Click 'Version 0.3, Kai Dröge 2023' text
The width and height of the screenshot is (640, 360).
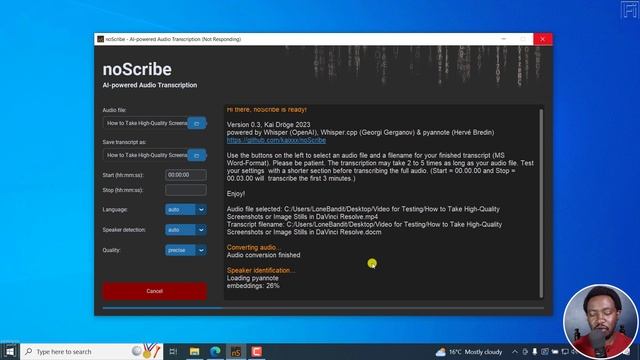[269, 124]
